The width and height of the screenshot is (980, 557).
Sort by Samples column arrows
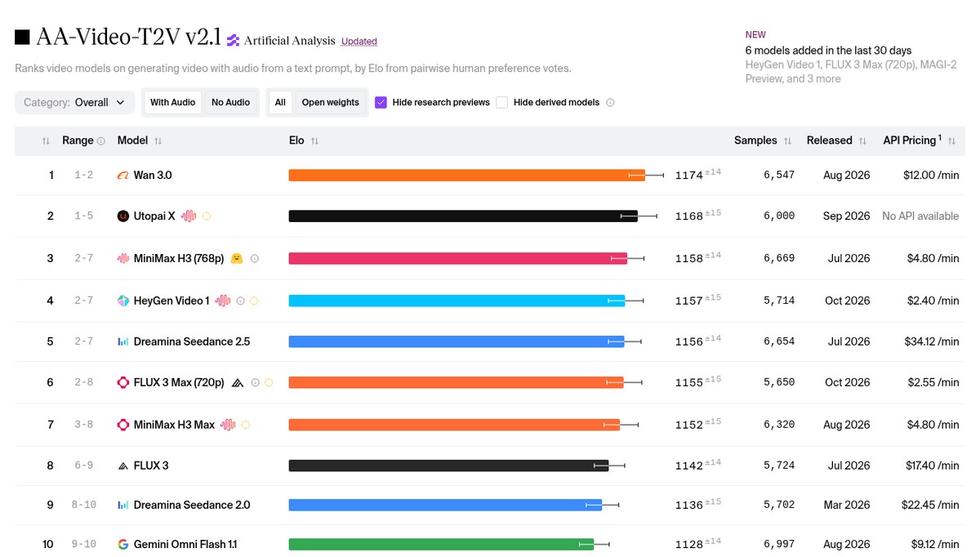tap(787, 141)
